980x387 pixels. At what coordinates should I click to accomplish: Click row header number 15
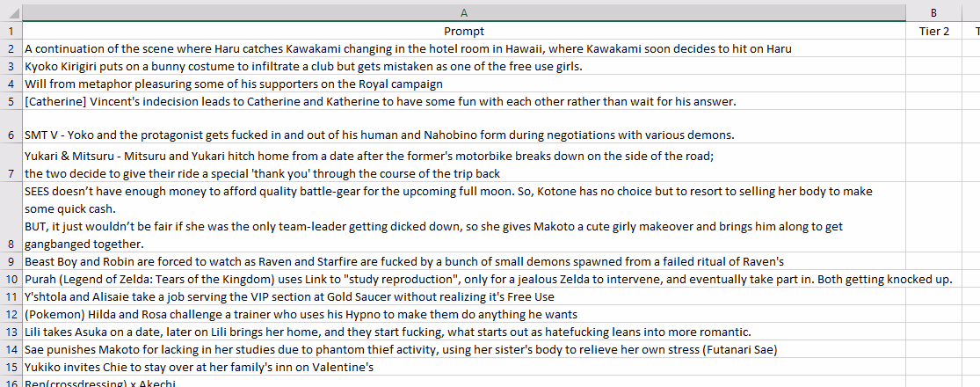[11, 367]
